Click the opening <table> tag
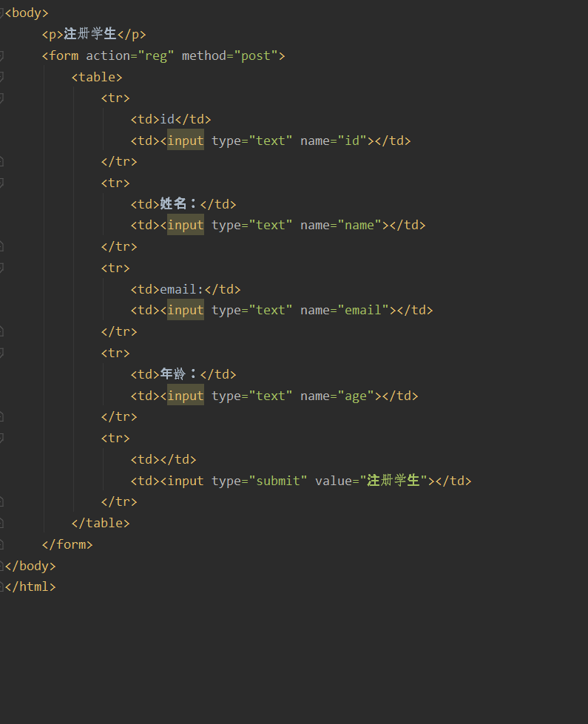Image resolution: width=588 pixels, height=724 pixels. pyautogui.click(x=97, y=77)
